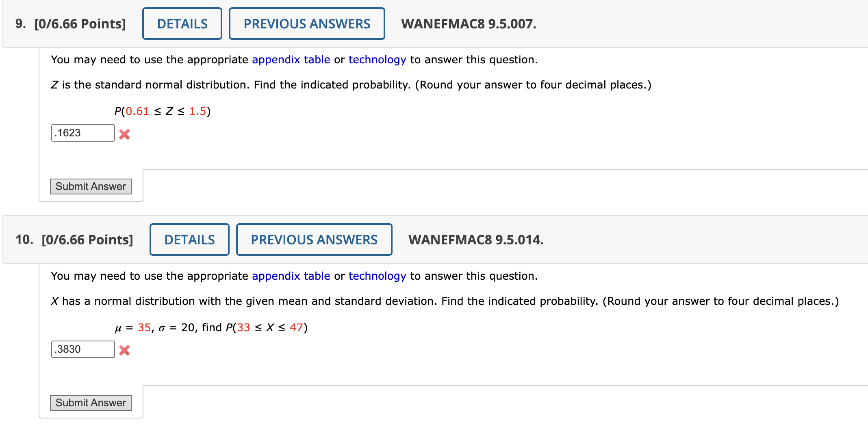Click the WANEFMAC8 9.5.014 problem title

[x=475, y=240]
